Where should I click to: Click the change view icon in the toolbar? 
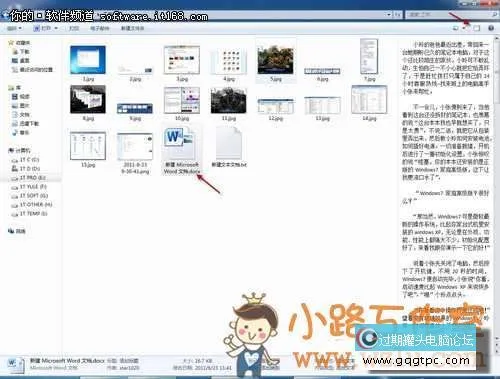(456, 28)
